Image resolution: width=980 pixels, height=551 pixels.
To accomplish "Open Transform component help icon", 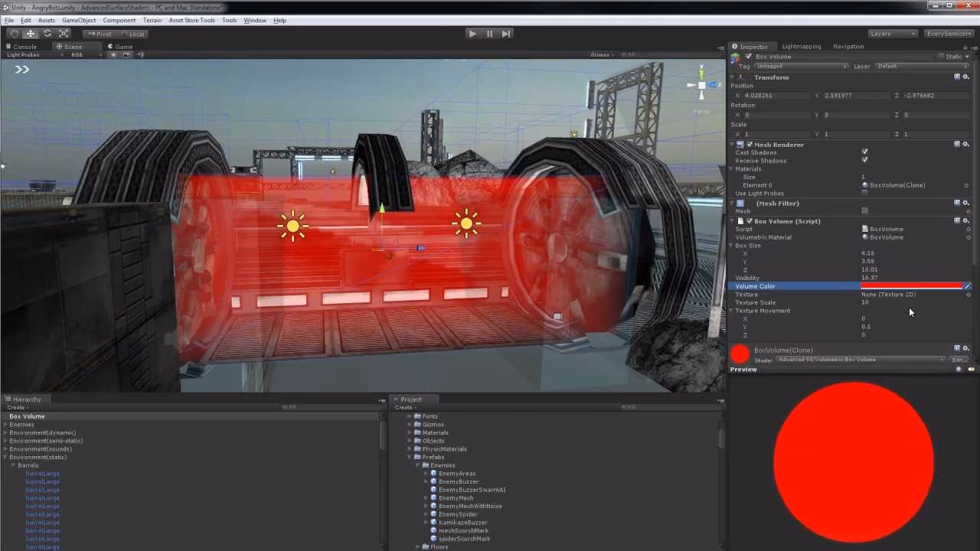I will pos(956,77).
